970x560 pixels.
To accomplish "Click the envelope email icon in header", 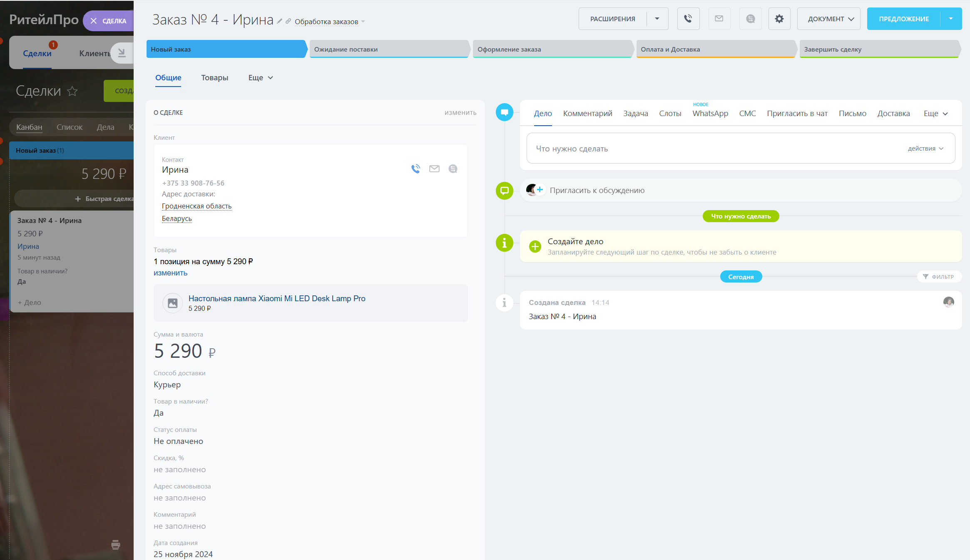I will click(x=719, y=19).
